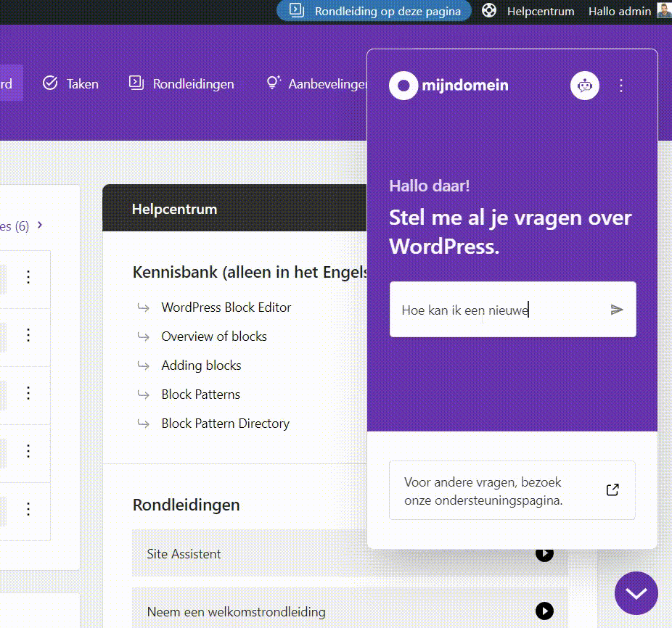
Task: Click the Helpcentrum panel header
Action: click(234, 208)
